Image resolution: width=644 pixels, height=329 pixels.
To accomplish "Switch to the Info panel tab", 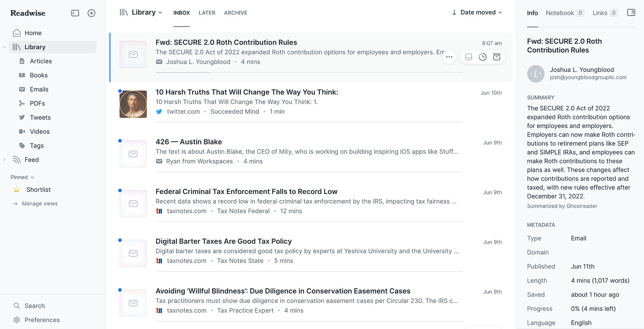I will point(533,13).
